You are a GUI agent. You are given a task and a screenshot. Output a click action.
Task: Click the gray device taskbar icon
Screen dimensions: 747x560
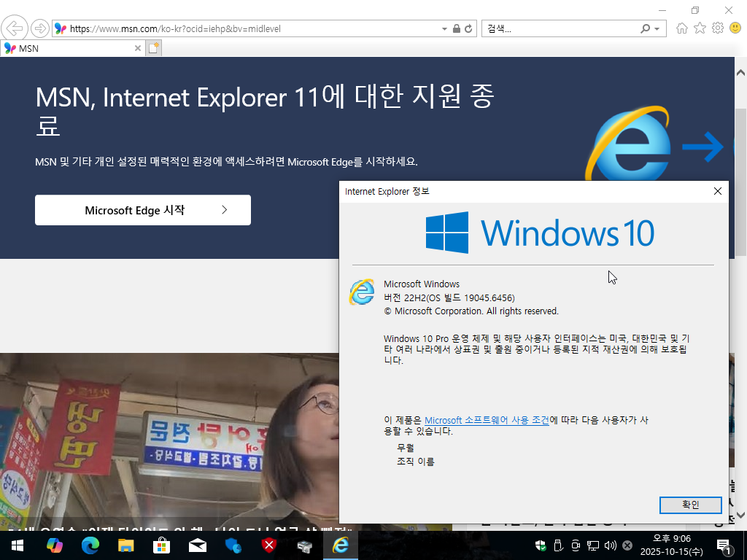[304, 545]
